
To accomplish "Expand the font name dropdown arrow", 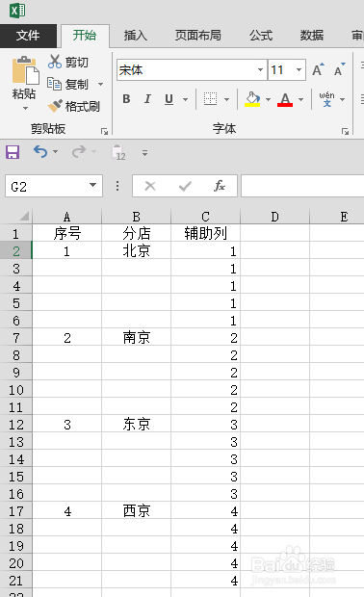I will point(260,70).
